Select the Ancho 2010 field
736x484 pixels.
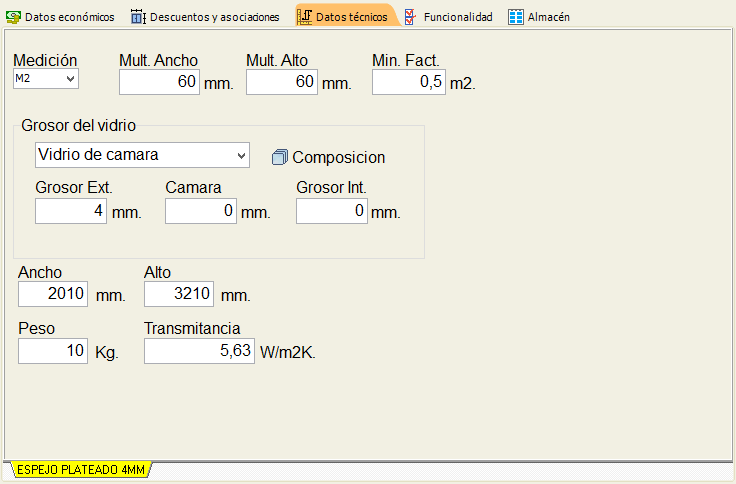53,294
